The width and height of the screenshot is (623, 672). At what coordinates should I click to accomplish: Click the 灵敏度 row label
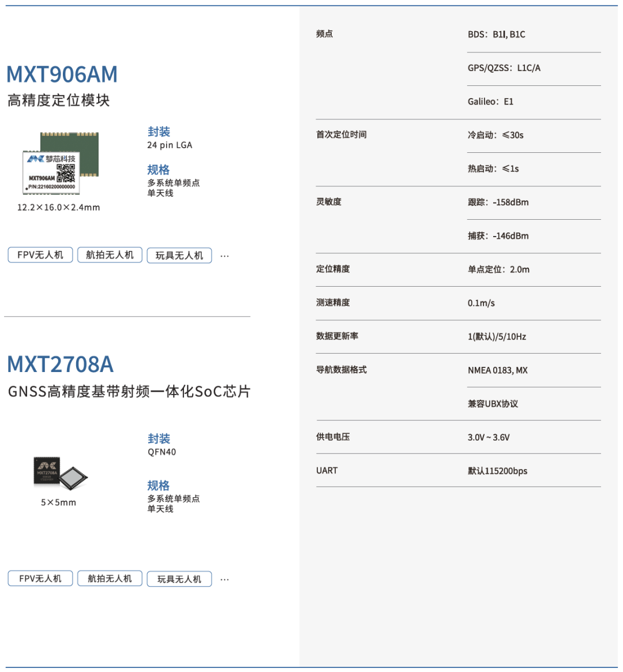[329, 201]
